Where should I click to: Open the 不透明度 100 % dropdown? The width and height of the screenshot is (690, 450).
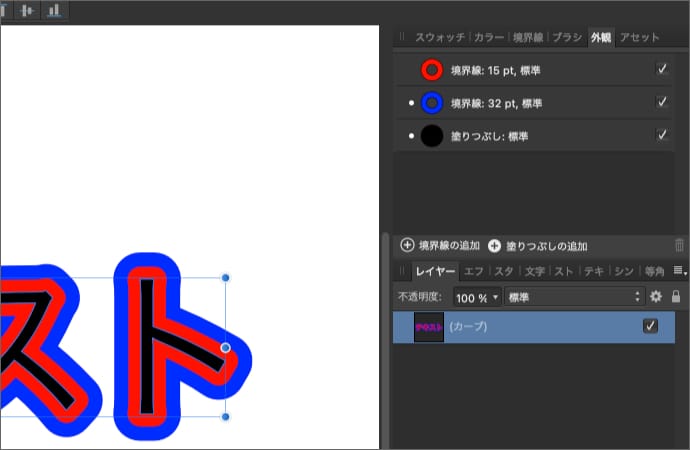tap(477, 297)
